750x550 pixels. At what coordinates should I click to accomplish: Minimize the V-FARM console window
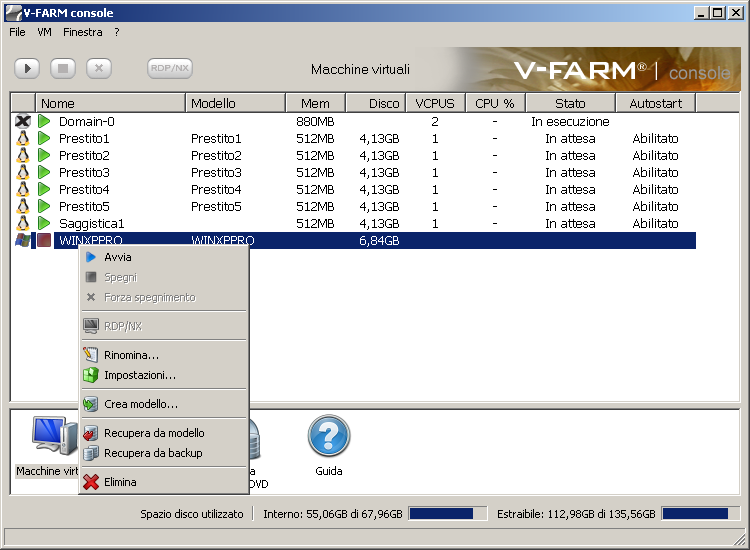coord(701,13)
